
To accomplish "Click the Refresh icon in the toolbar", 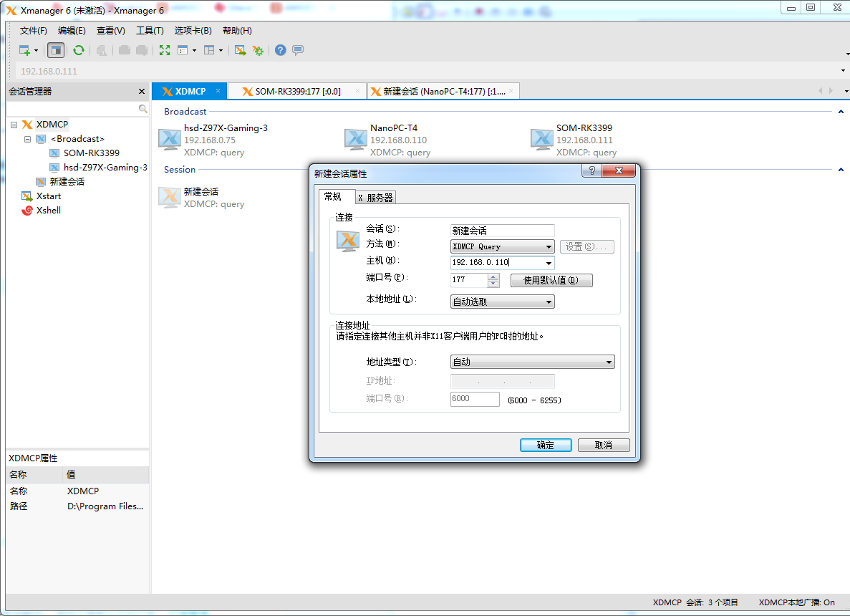I will pos(79,50).
